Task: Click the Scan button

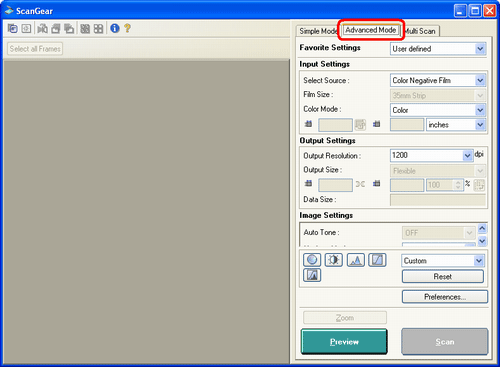Action: [x=445, y=342]
